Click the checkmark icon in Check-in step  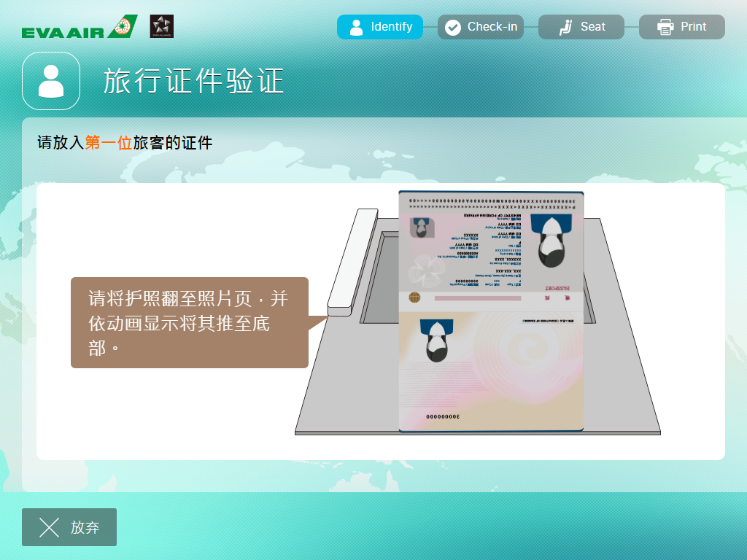pos(452,27)
